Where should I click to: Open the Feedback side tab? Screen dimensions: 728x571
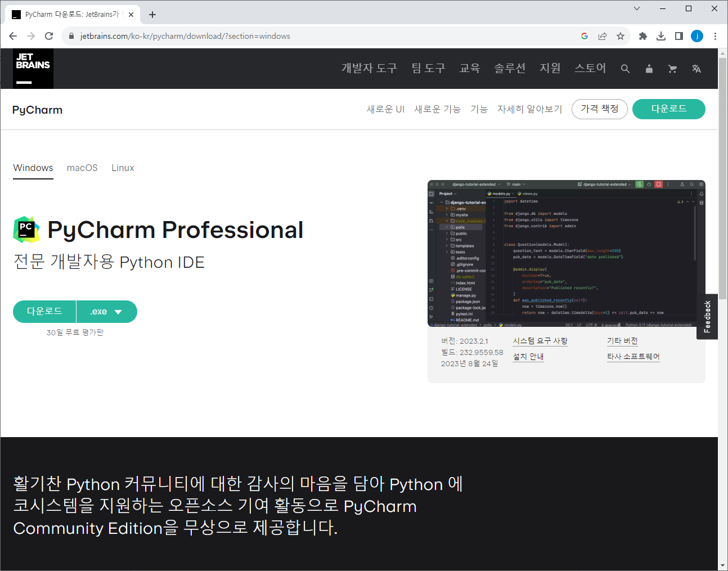pyautogui.click(x=707, y=317)
